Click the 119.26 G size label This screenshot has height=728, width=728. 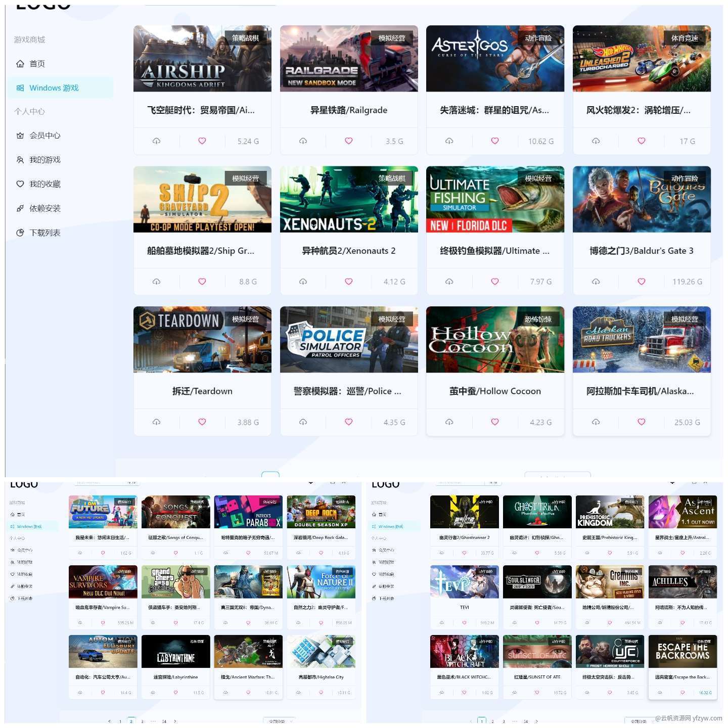coord(687,282)
